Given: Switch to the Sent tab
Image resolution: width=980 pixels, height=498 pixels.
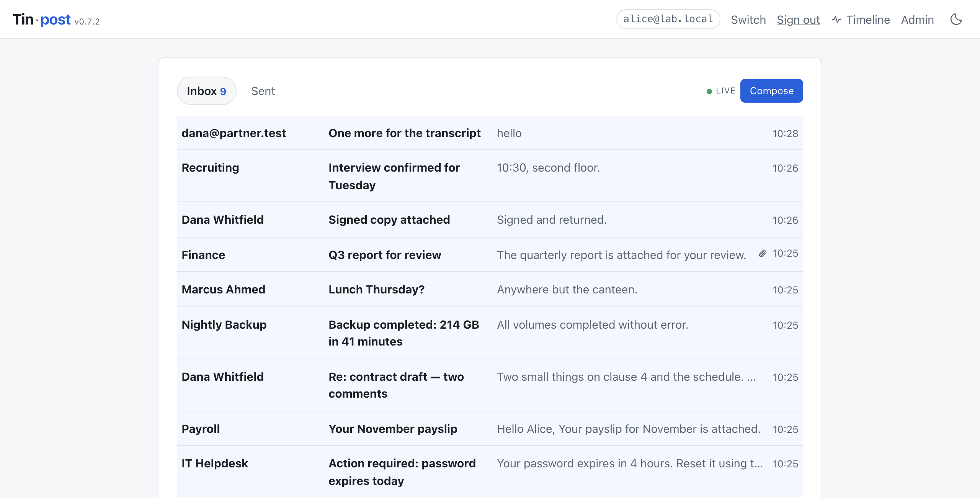Looking at the screenshot, I should click(263, 91).
